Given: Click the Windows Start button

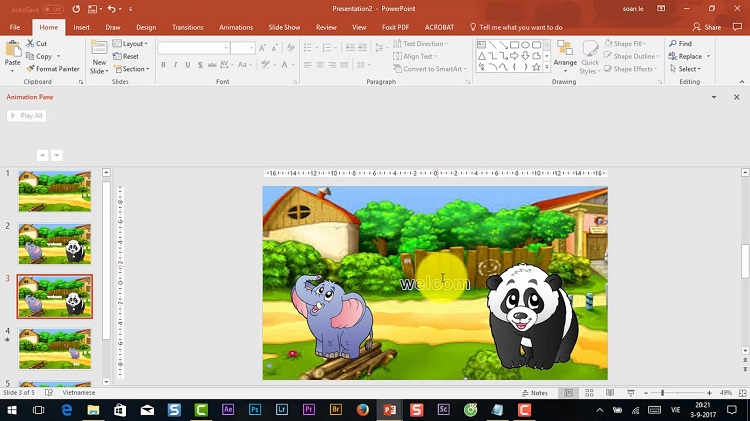Looking at the screenshot, I should [x=12, y=410].
